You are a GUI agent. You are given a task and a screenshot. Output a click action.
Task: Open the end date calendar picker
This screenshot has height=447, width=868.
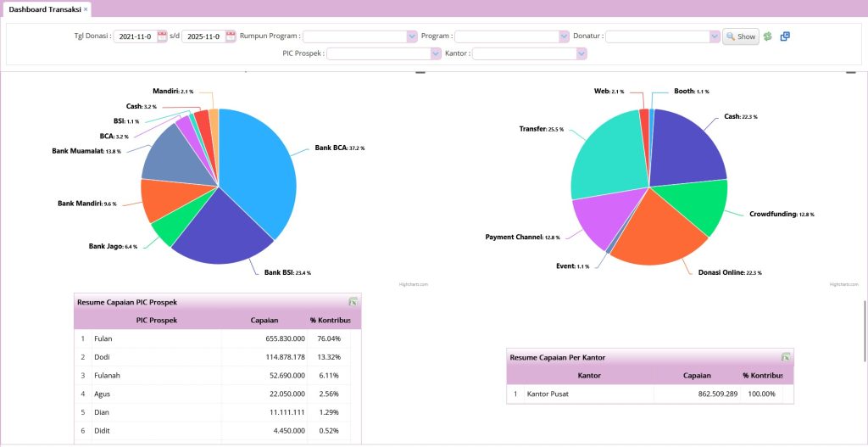231,36
